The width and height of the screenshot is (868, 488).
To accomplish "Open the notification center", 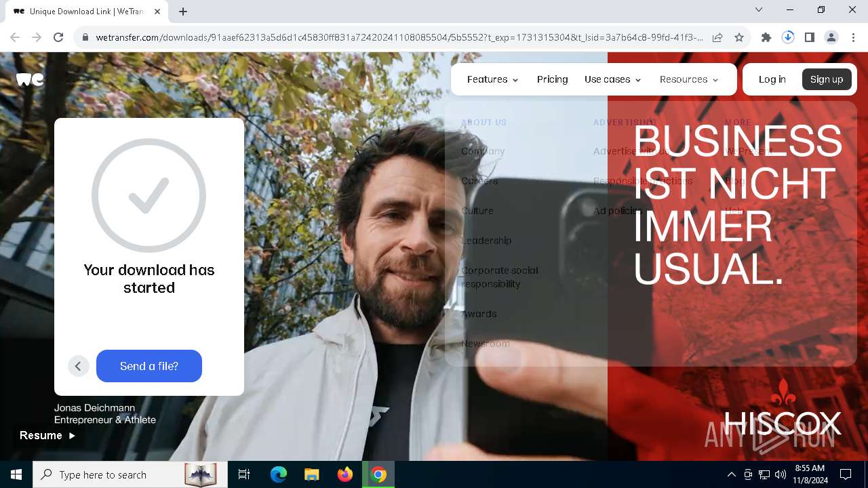I will (x=846, y=474).
